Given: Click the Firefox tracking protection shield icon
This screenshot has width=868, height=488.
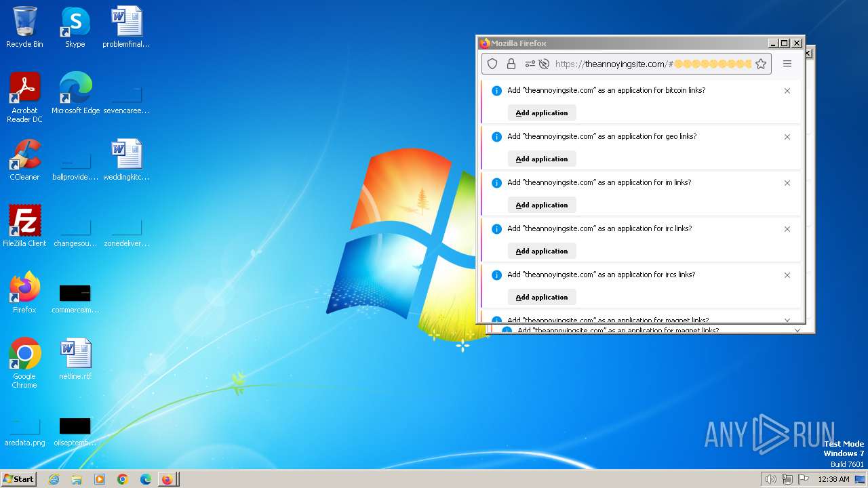Looking at the screenshot, I should pyautogui.click(x=493, y=64).
